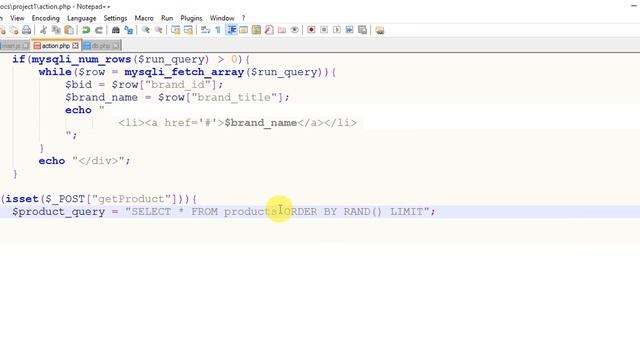The image size is (640, 360).
Task: Open the Settings menu
Action: 115,18
